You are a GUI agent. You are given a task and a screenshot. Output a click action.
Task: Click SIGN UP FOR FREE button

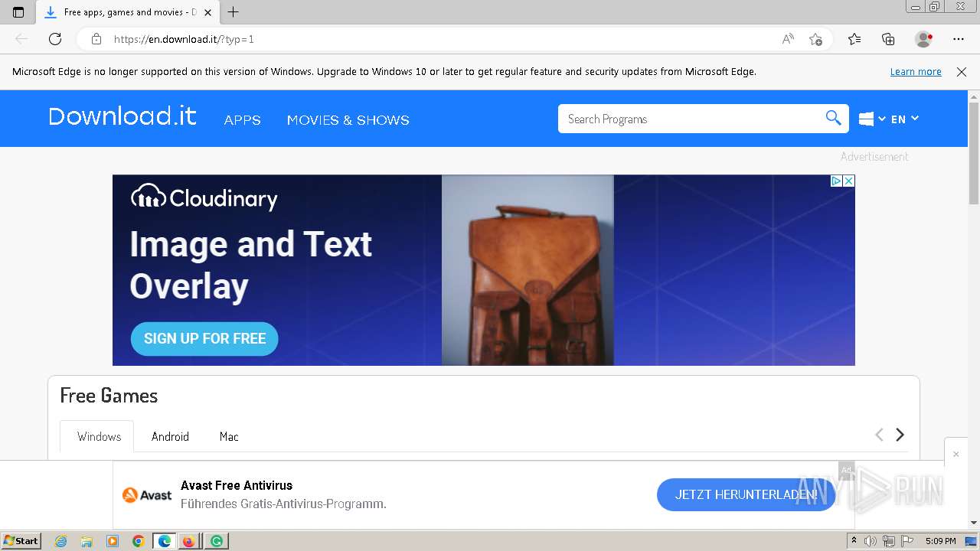204,338
